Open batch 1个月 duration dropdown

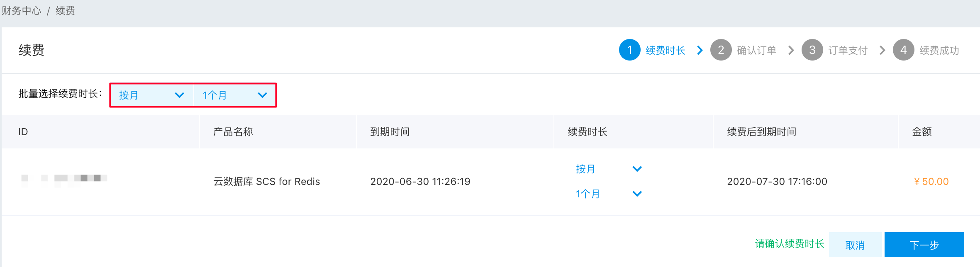point(234,95)
